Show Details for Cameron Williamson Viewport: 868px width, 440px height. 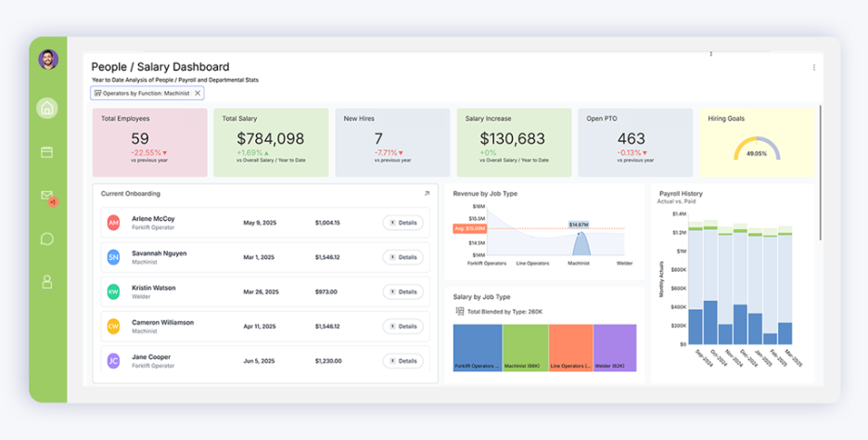coord(402,327)
